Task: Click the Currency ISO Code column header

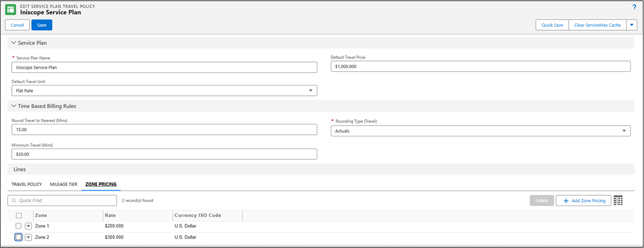Action: (207, 216)
